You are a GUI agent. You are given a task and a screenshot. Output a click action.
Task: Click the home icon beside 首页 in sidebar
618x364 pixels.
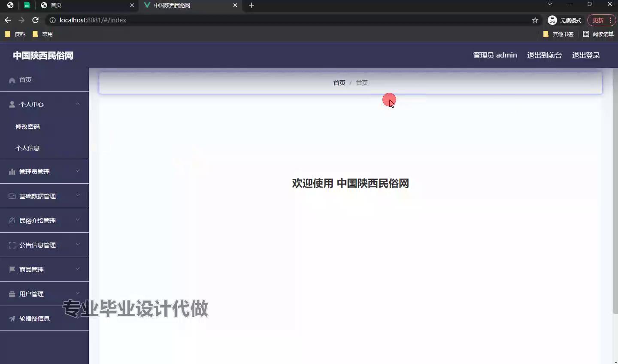pos(12,80)
